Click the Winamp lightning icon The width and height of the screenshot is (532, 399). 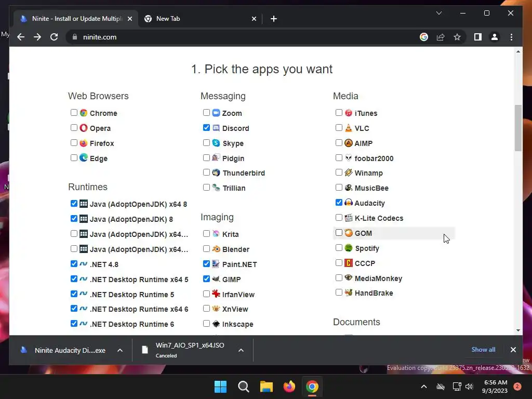coord(349,172)
